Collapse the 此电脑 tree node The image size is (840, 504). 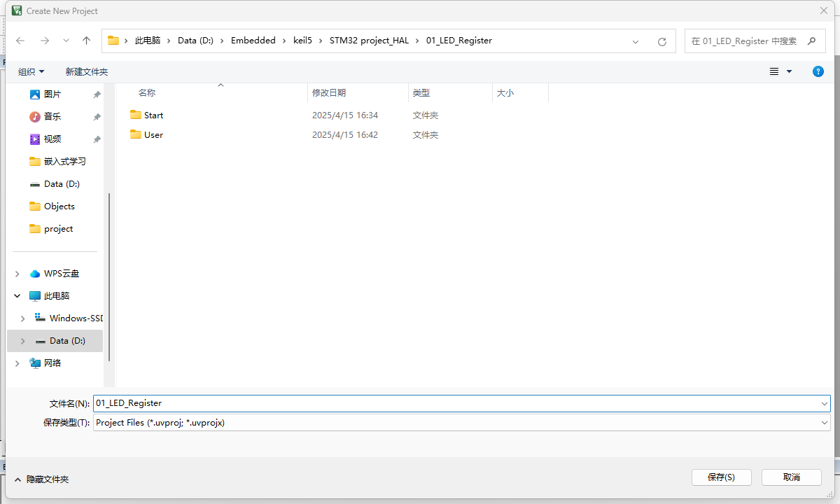[x=17, y=296]
